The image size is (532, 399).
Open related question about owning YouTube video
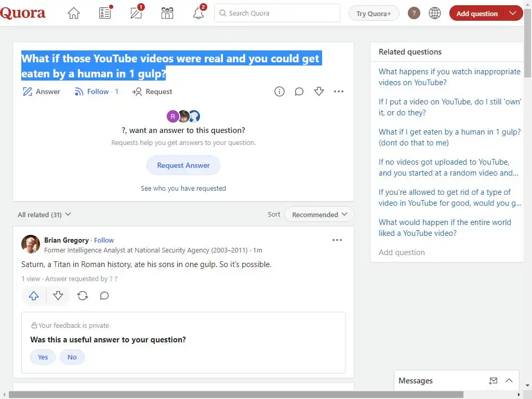[x=449, y=107]
